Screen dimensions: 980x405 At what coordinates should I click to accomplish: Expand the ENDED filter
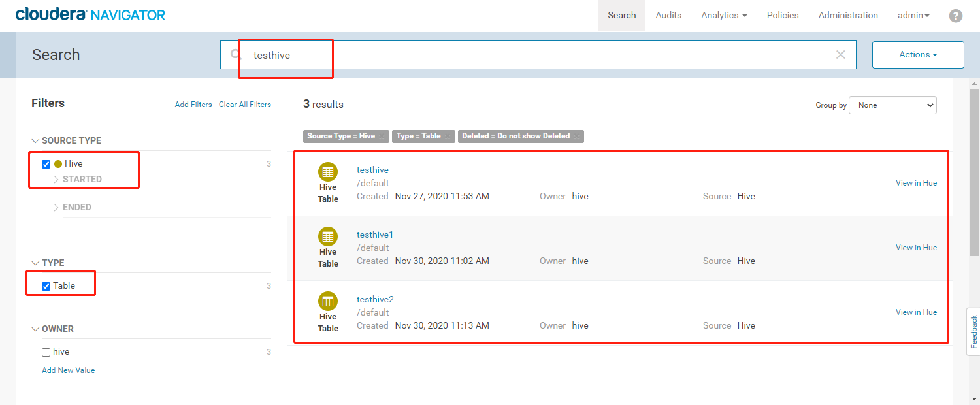(x=56, y=207)
